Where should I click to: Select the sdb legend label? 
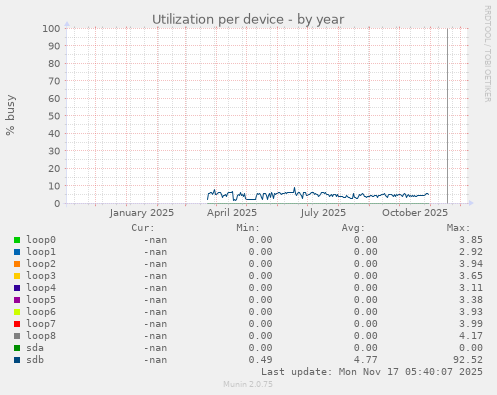(35, 360)
